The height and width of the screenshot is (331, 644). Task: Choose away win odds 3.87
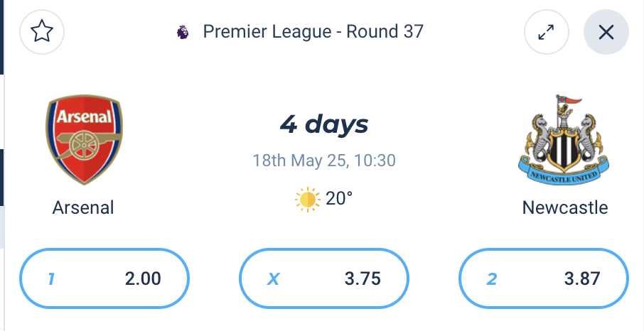[544, 278]
